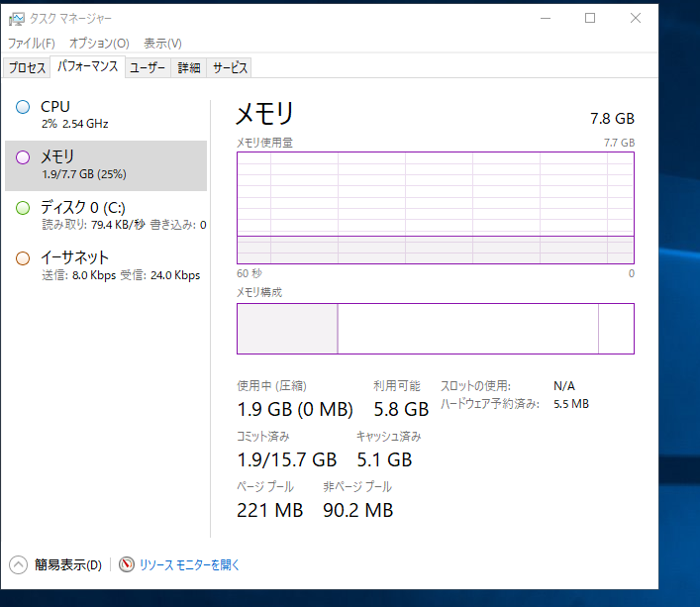
Task: Click the 利用可能 label
Action: (x=397, y=385)
